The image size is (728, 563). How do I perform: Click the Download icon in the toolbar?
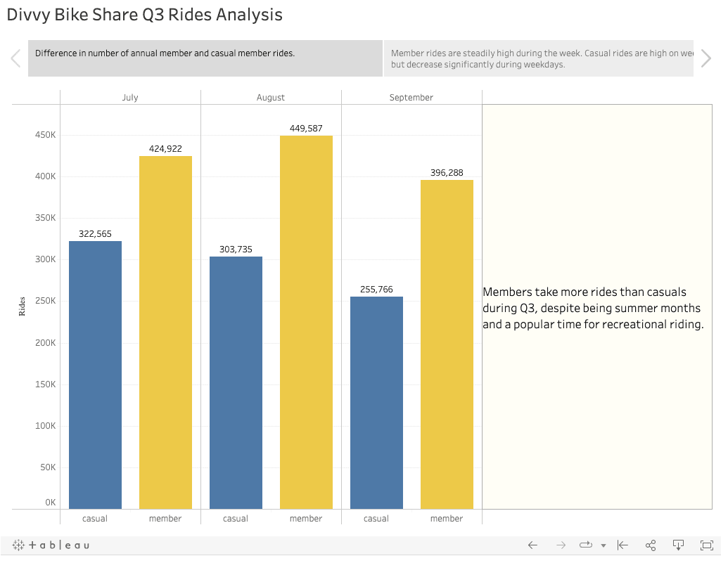[x=678, y=545]
